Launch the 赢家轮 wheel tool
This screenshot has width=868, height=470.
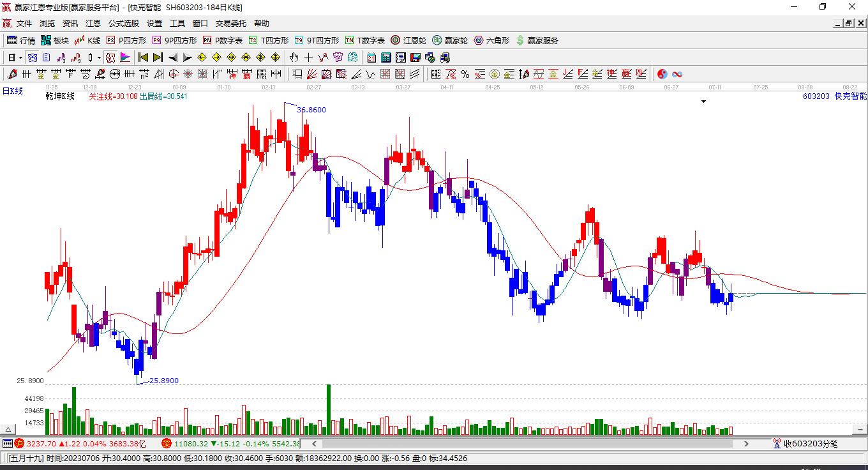[x=450, y=40]
